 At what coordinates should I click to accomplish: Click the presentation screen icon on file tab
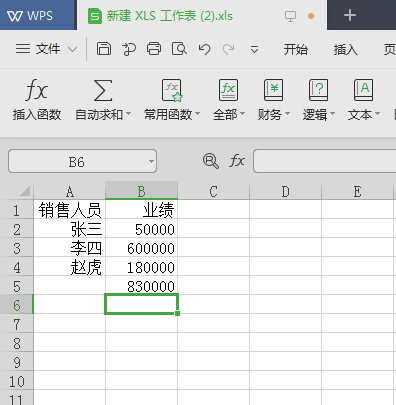[x=290, y=16]
